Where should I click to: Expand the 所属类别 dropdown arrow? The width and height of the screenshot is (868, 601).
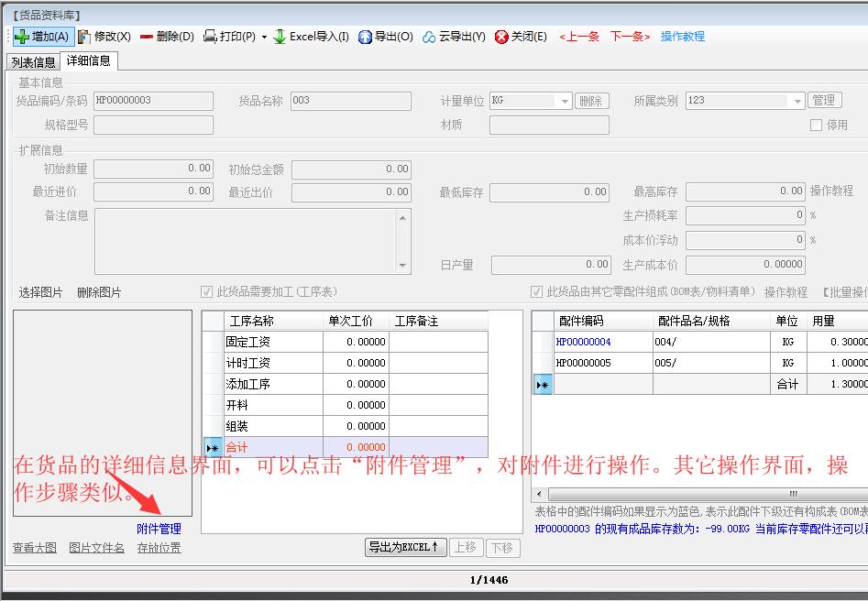tap(797, 101)
